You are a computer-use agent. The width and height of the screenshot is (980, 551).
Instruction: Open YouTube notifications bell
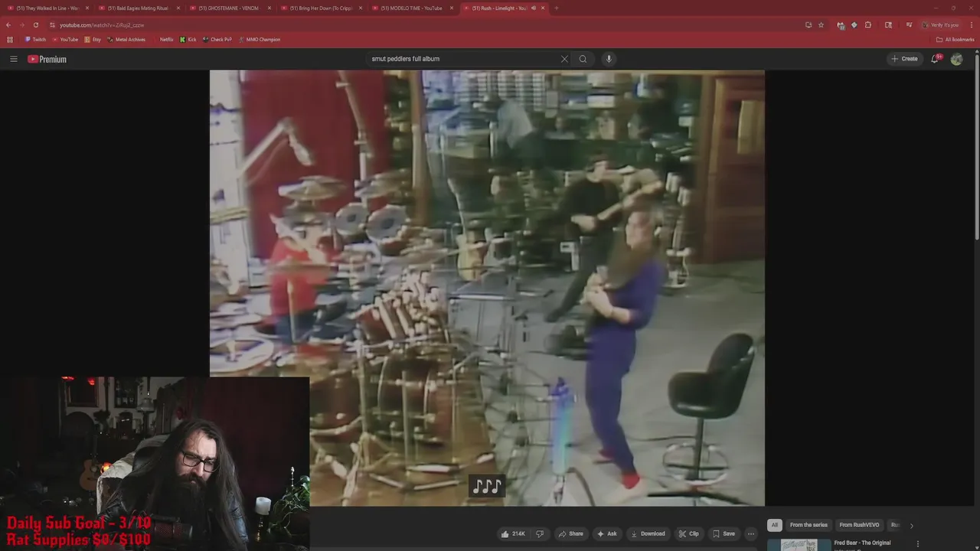pos(935,59)
